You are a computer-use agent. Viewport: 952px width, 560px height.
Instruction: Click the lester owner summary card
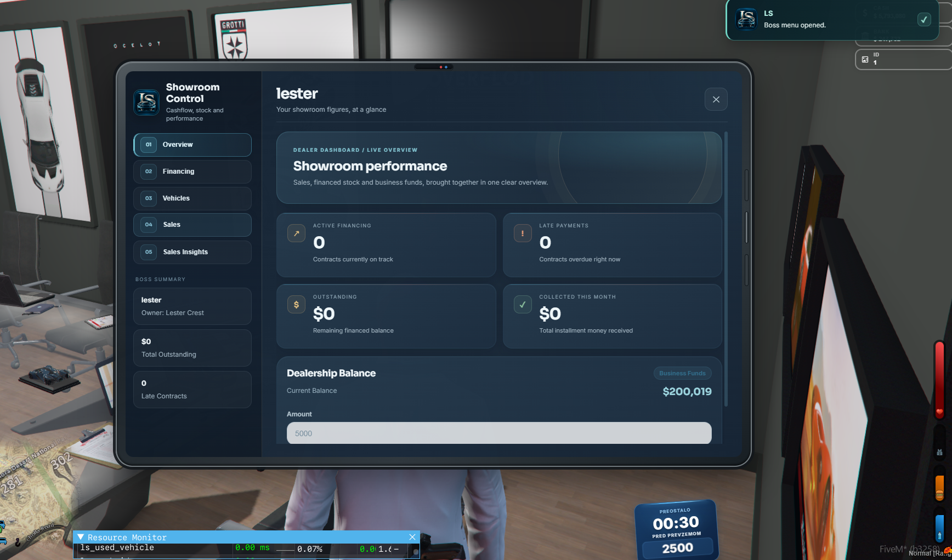(x=192, y=306)
